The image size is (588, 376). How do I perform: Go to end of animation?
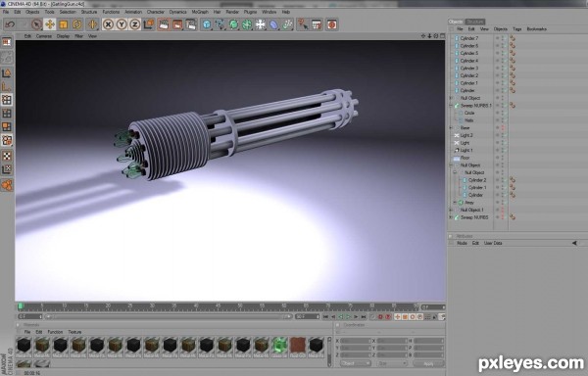364,317
